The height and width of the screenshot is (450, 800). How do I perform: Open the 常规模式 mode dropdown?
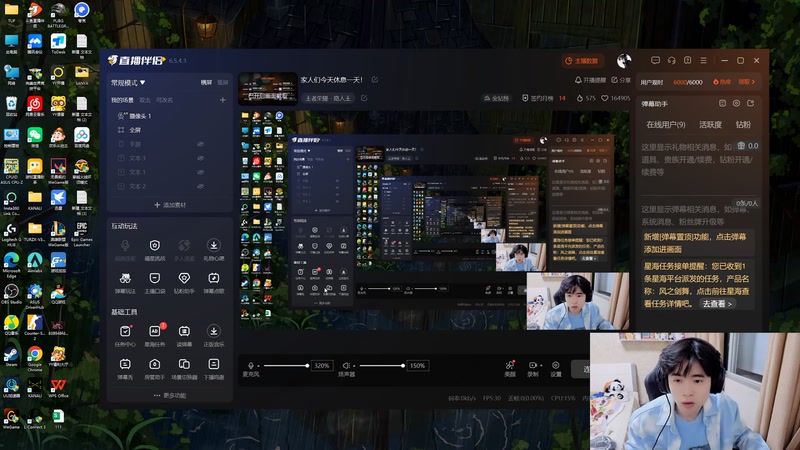pos(128,83)
